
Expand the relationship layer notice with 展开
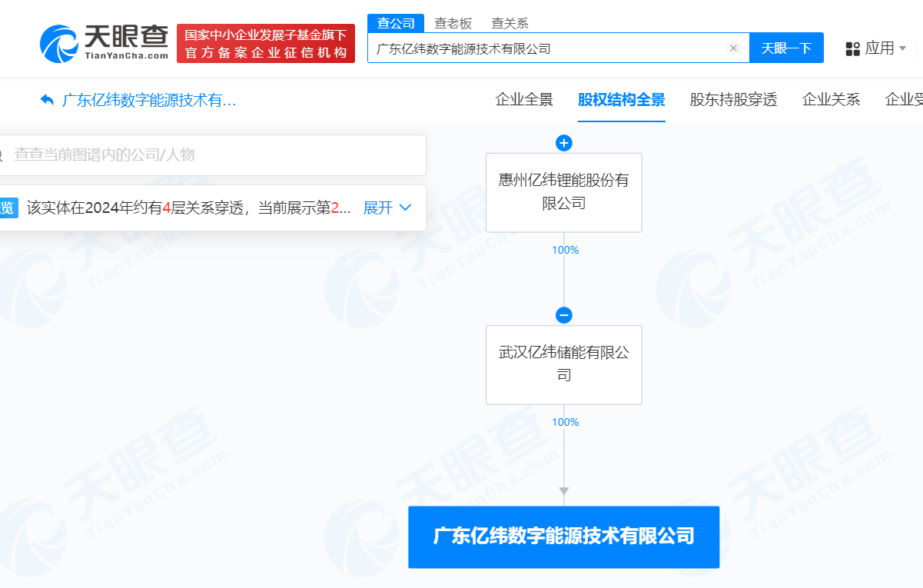click(387, 208)
